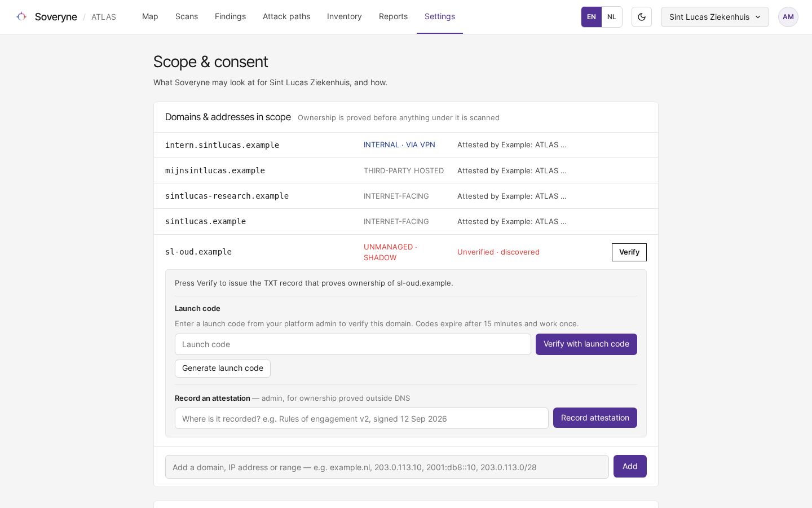The height and width of the screenshot is (508, 812).
Task: Select the sl-oud.example domain
Action: click(198, 252)
